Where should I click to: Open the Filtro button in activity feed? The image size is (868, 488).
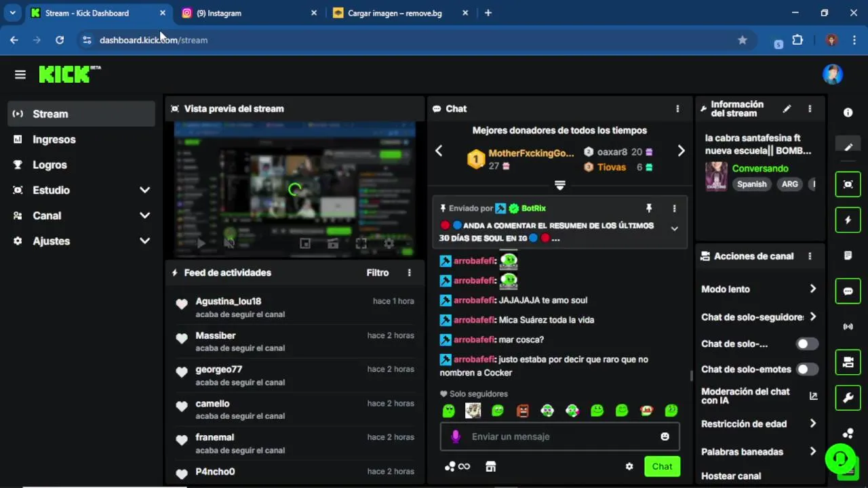[378, 272]
